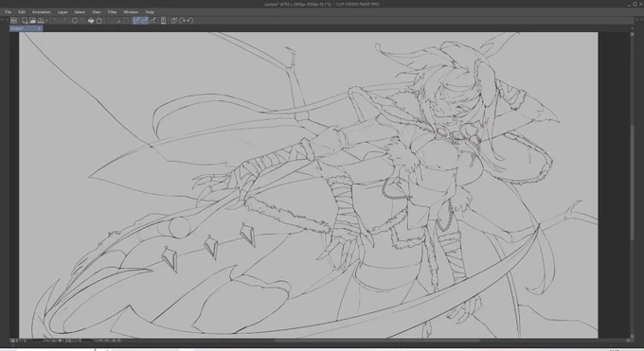Expand collapsed left palette dock arrows
Screen dimensions: 644x351
[4, 19]
